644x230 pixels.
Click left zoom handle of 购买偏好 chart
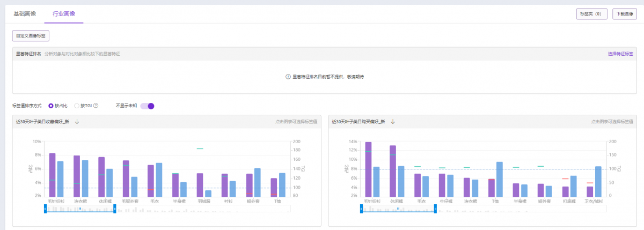(361, 209)
